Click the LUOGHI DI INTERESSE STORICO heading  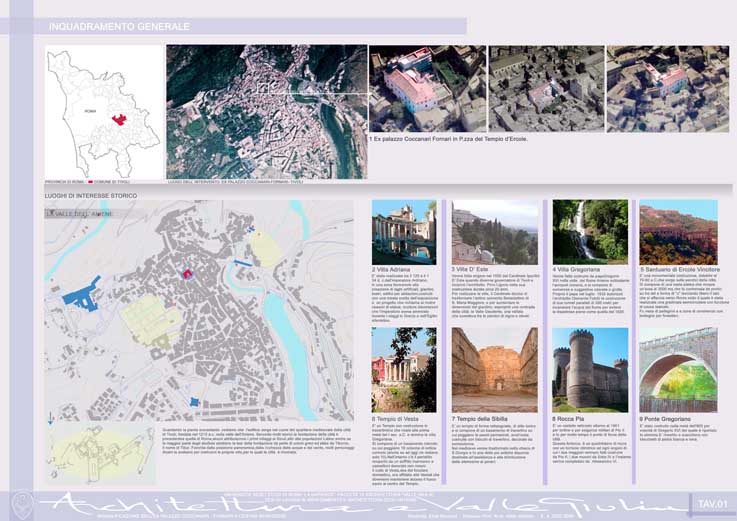pyautogui.click(x=91, y=196)
